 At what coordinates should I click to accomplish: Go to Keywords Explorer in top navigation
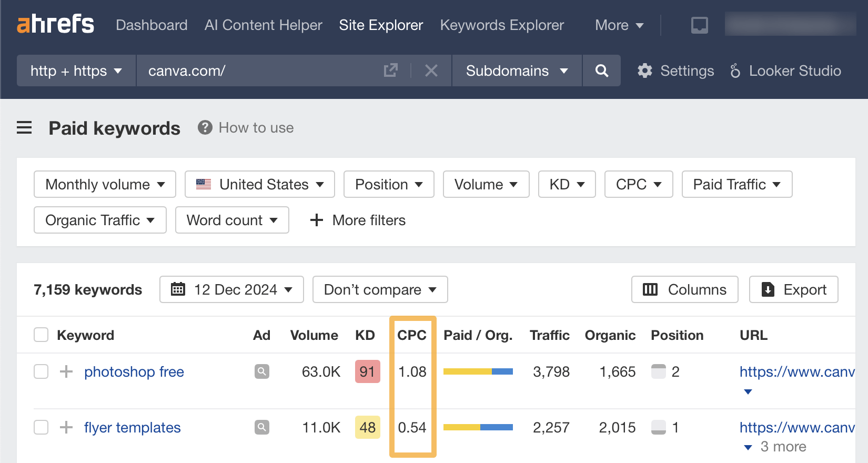coord(502,25)
